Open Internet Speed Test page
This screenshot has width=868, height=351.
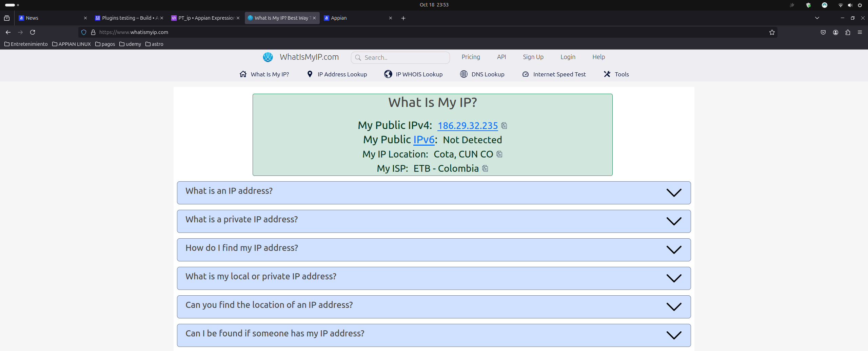click(x=554, y=74)
